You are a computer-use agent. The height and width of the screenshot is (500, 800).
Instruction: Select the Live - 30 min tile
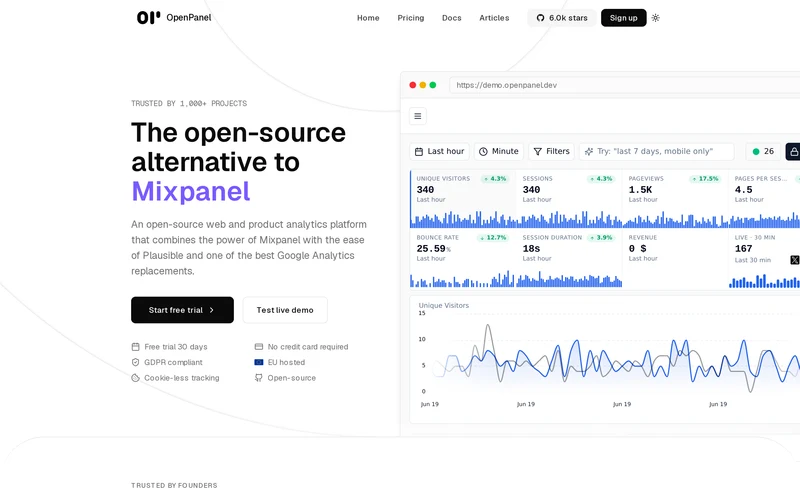pos(764,259)
